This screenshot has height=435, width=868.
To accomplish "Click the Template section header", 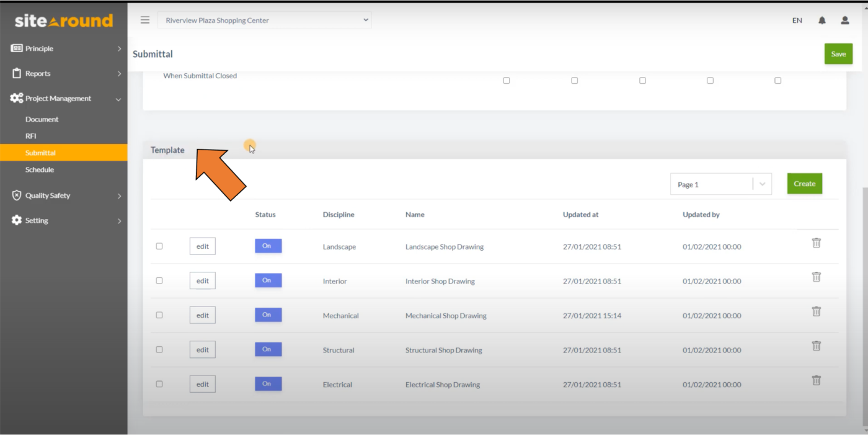I will [495, 150].
